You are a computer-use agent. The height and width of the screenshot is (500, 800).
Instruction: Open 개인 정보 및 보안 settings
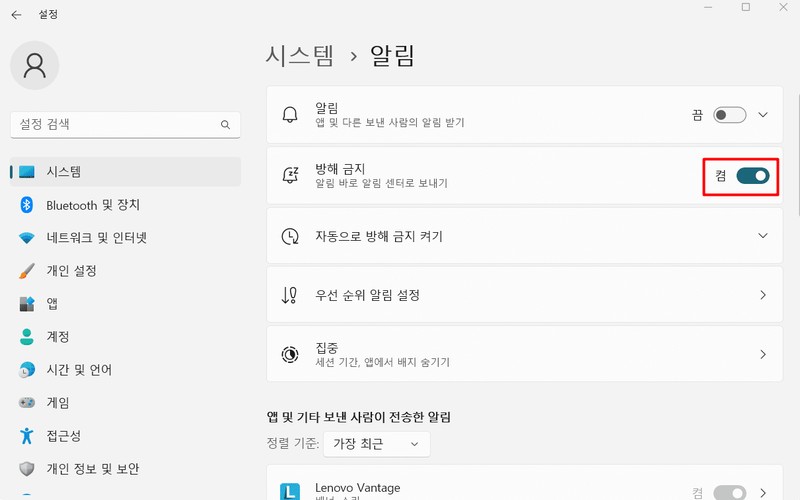[x=126, y=468]
